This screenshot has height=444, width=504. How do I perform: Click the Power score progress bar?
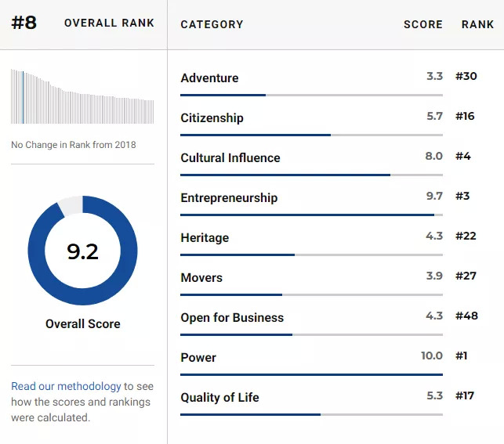click(311, 375)
